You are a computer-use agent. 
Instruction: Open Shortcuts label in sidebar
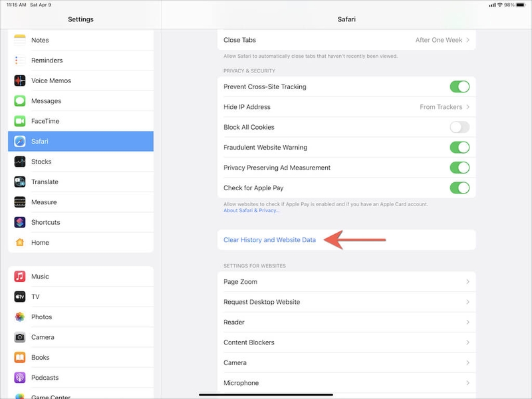(46, 222)
